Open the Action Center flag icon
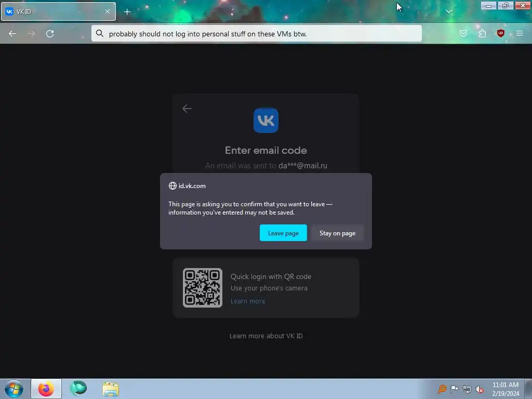 click(x=454, y=389)
